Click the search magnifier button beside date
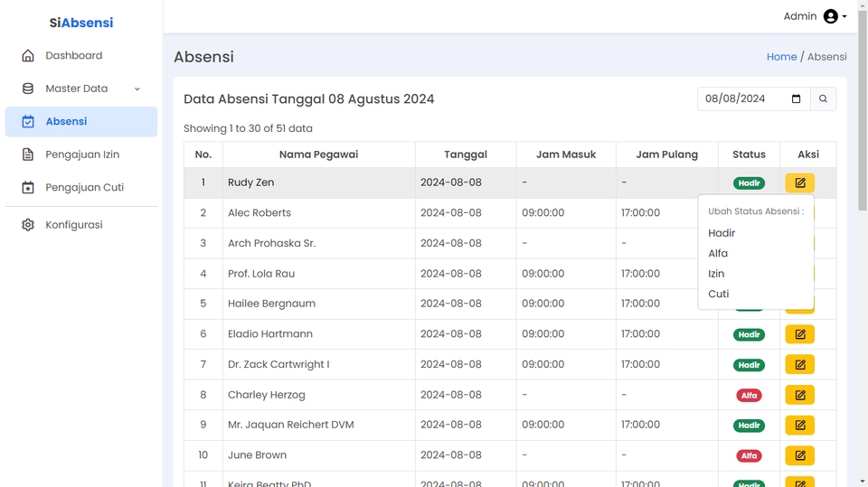This screenshot has width=868, height=487. (x=823, y=99)
